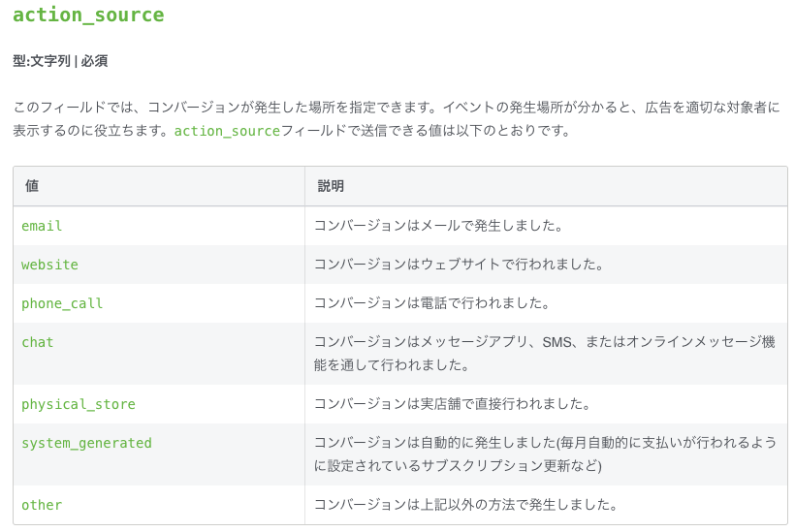Click the inline action_source code text

pyautogui.click(x=227, y=131)
